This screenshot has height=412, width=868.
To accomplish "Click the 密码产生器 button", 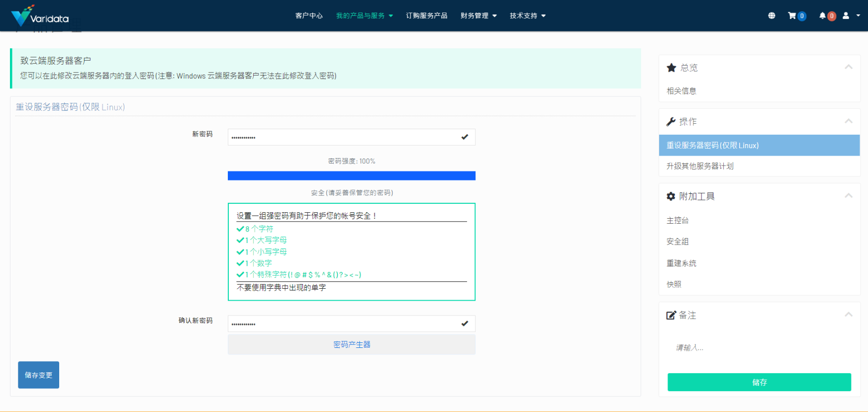I will pos(352,344).
